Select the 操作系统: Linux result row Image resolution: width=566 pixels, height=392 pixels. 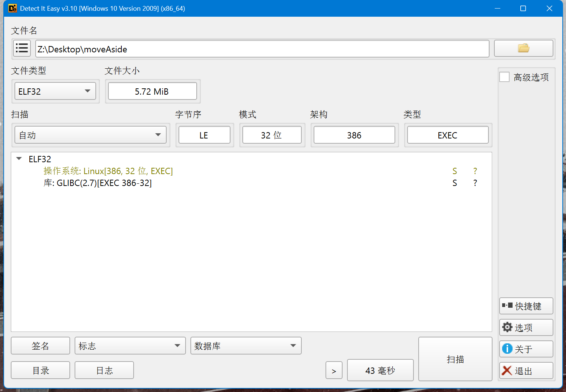(252, 171)
